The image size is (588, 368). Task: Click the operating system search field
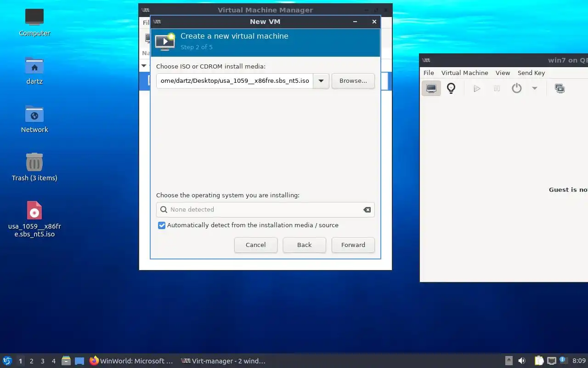pyautogui.click(x=266, y=210)
